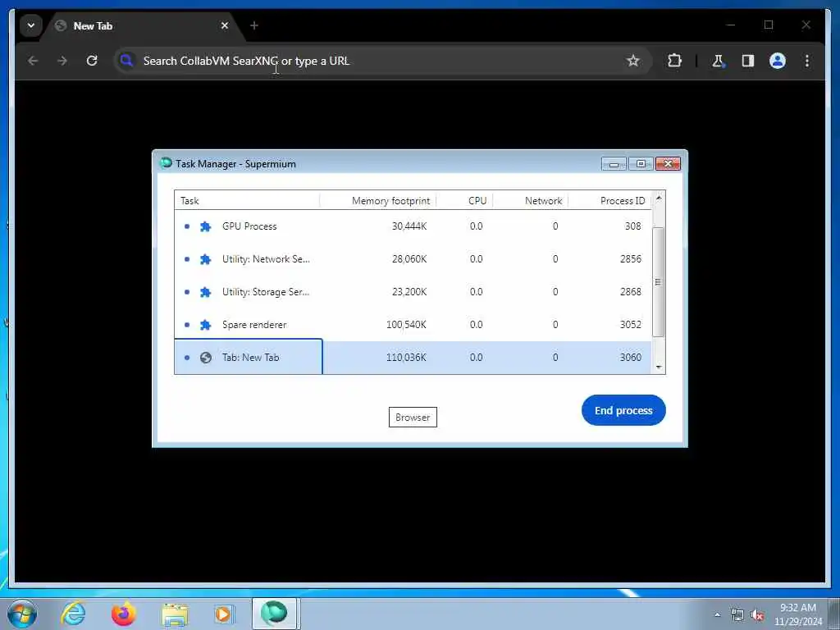Screen dimensions: 840x630
Task: Minimize the Task Manager window
Action: tap(614, 164)
